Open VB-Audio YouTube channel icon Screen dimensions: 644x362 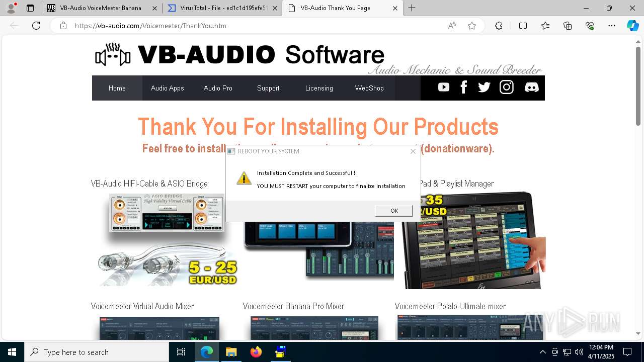coord(443,87)
